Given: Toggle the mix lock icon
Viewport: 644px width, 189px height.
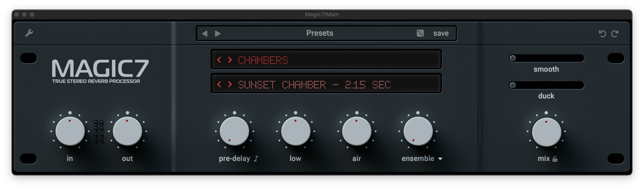Looking at the screenshot, I should point(555,159).
